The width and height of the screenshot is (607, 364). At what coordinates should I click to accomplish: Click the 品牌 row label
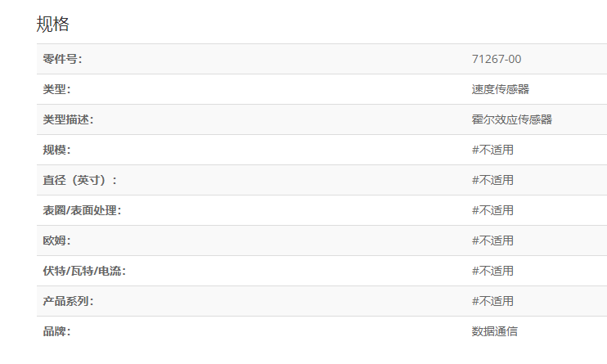pyautogui.click(x=56, y=331)
